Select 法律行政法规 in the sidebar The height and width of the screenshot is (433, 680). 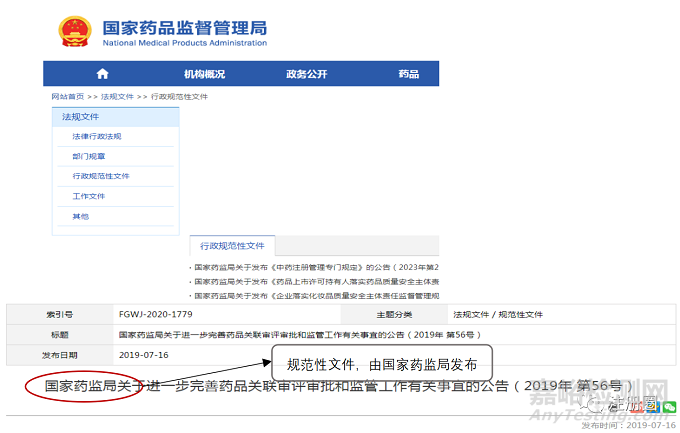pos(96,136)
